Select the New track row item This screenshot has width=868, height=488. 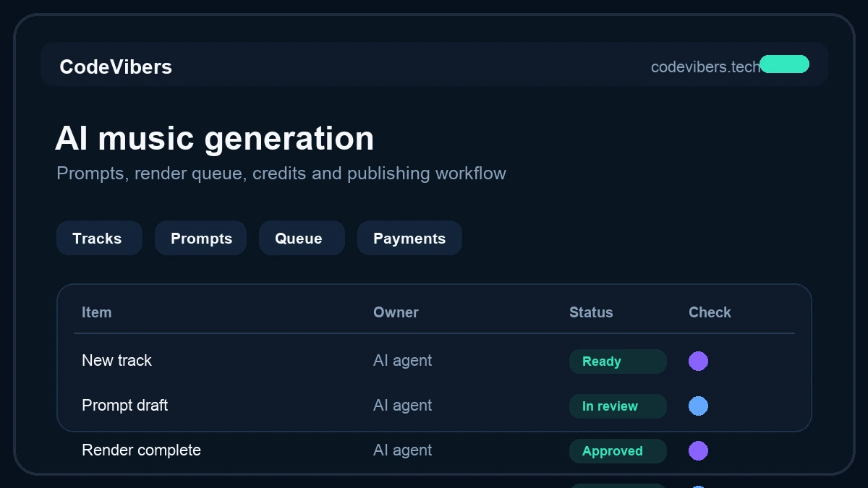tap(116, 360)
